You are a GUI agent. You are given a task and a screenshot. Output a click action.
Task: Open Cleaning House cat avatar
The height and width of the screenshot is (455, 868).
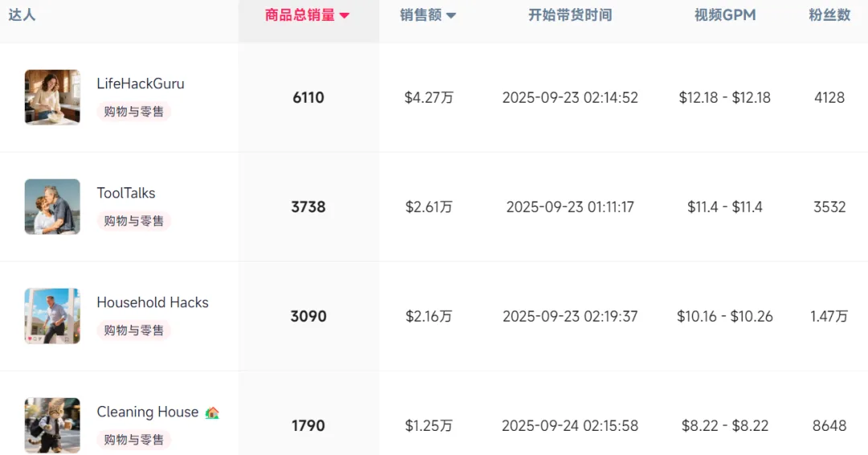(52, 425)
